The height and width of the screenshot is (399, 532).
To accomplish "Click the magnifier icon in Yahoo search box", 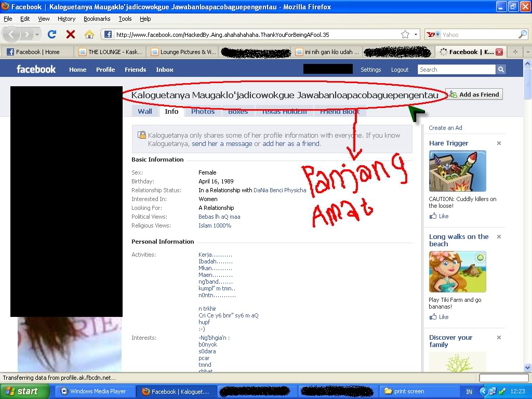I will [523, 34].
